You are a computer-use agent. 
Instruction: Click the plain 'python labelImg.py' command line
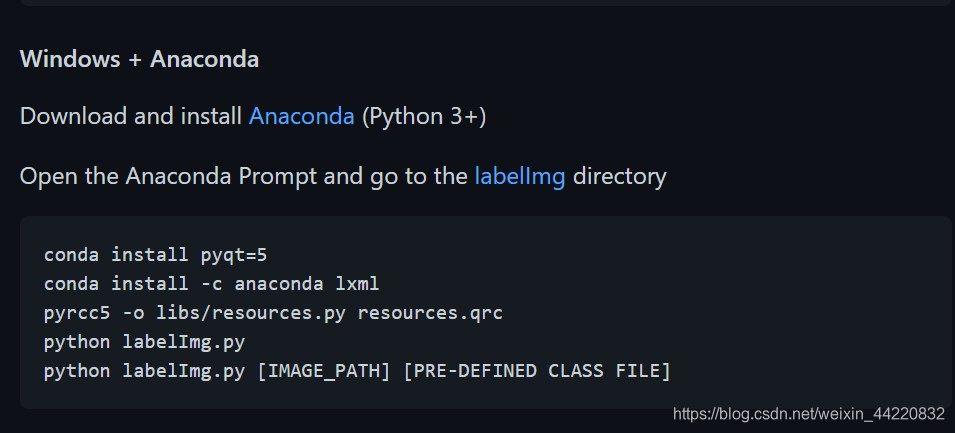coord(144,342)
